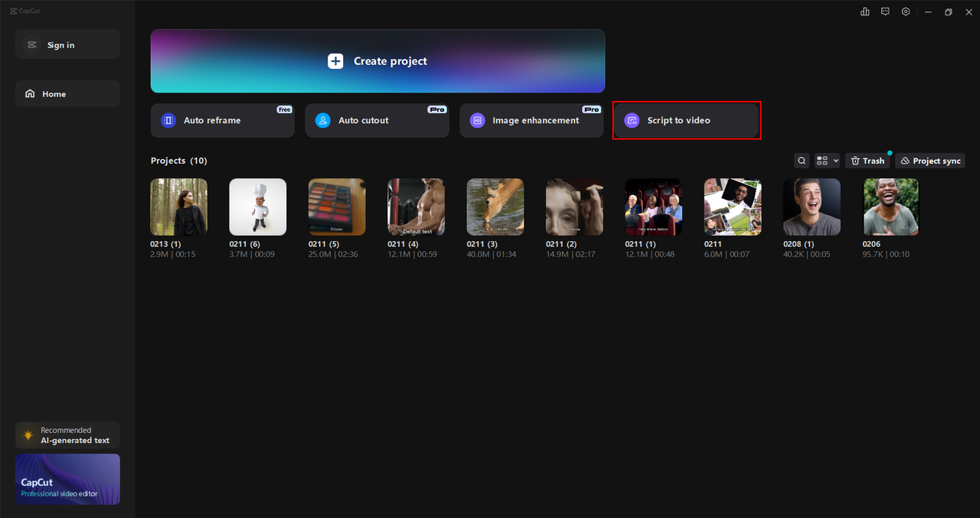
Task: Open project thumbnail 0211 (5)
Action: pyautogui.click(x=337, y=207)
